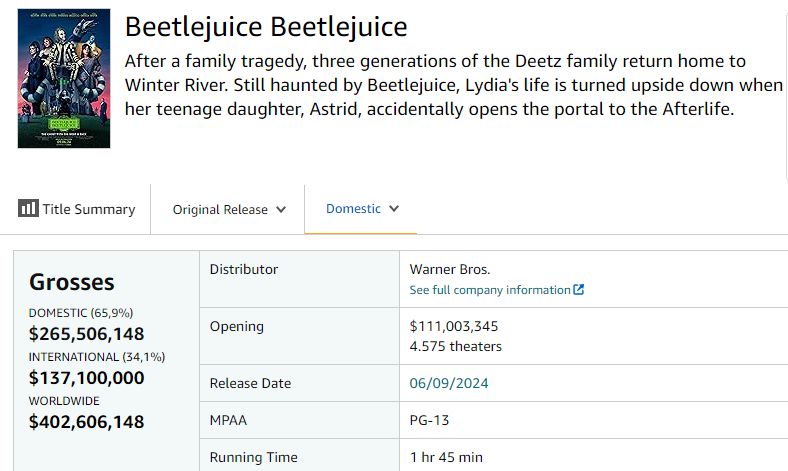The width and height of the screenshot is (788, 471).
Task: Click the worldwide gross amount $402,606,148
Action: tap(86, 422)
